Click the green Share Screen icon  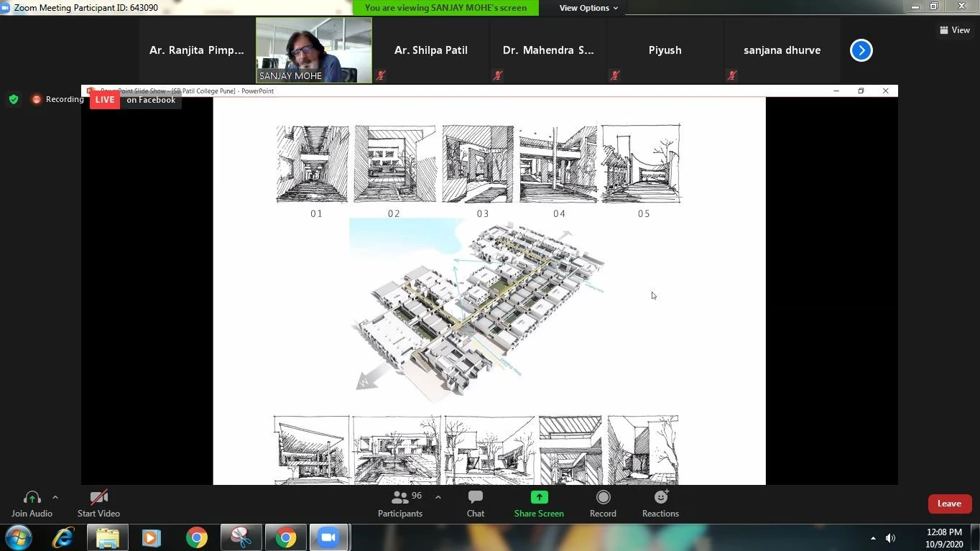[x=539, y=497]
